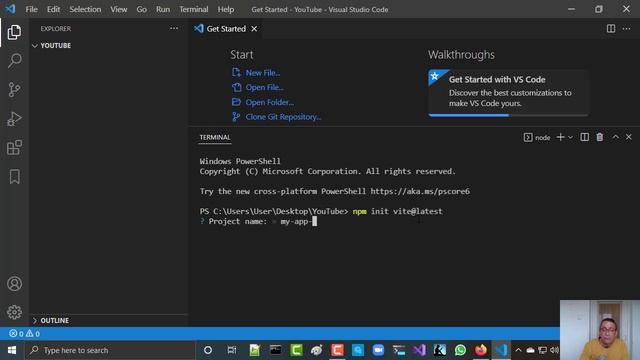
Task: Open the View menu
Action: (x=119, y=9)
